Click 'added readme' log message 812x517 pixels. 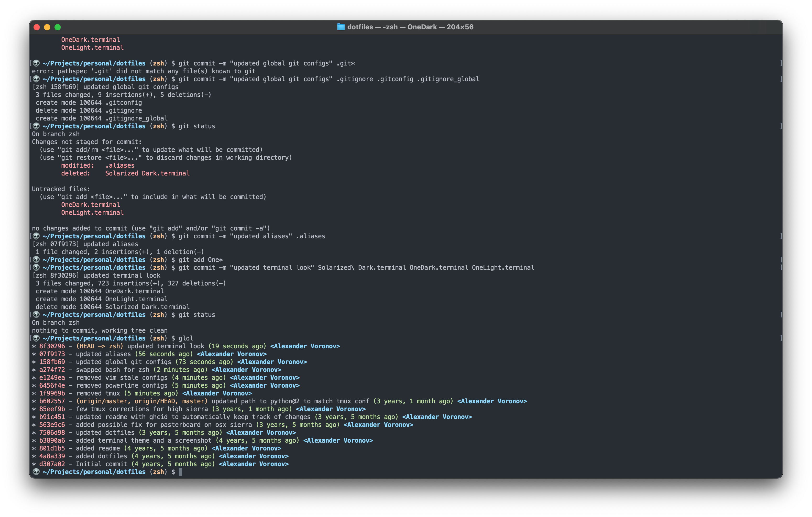click(x=98, y=448)
